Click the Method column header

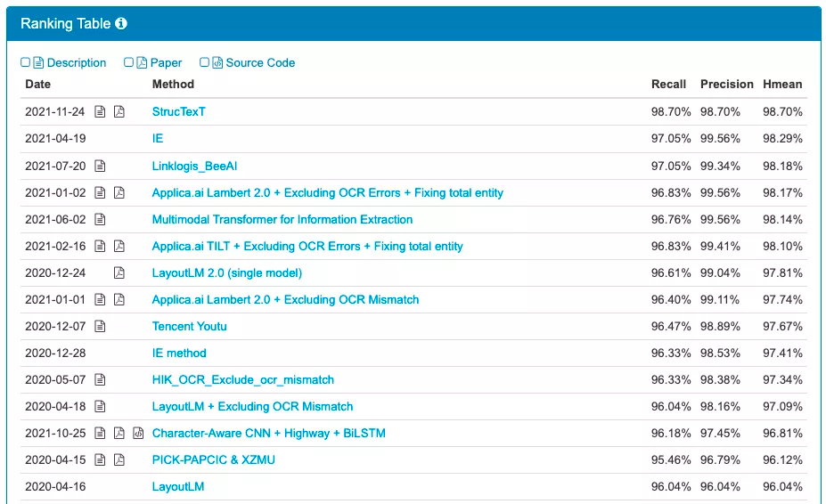coord(173,85)
